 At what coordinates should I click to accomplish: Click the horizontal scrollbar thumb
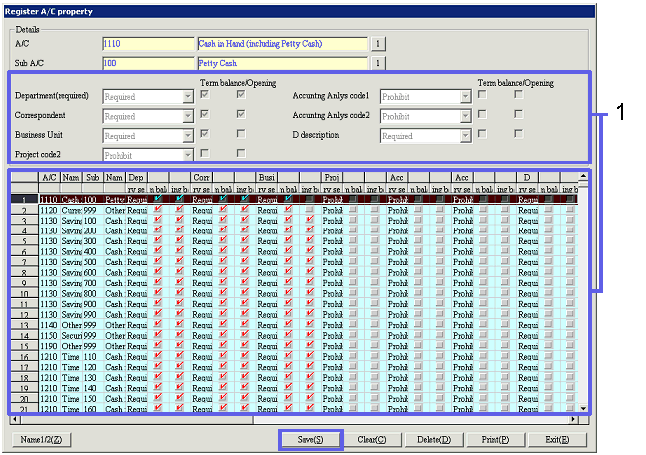[137, 420]
